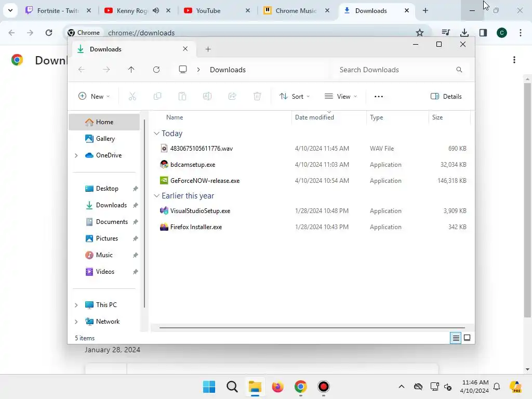This screenshot has height=399, width=532.
Task: Expand This PC in the navigation pane
Action: 76,305
